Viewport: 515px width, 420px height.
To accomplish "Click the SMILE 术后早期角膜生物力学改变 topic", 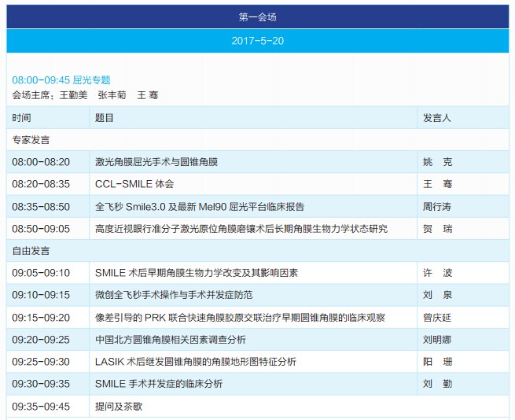I will [197, 273].
